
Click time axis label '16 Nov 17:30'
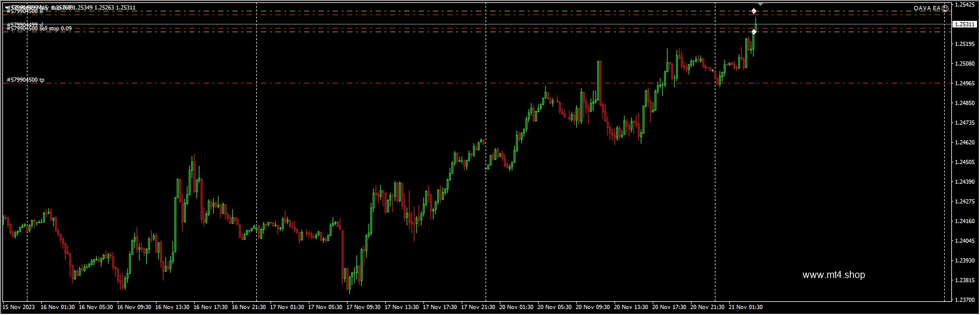coord(211,308)
